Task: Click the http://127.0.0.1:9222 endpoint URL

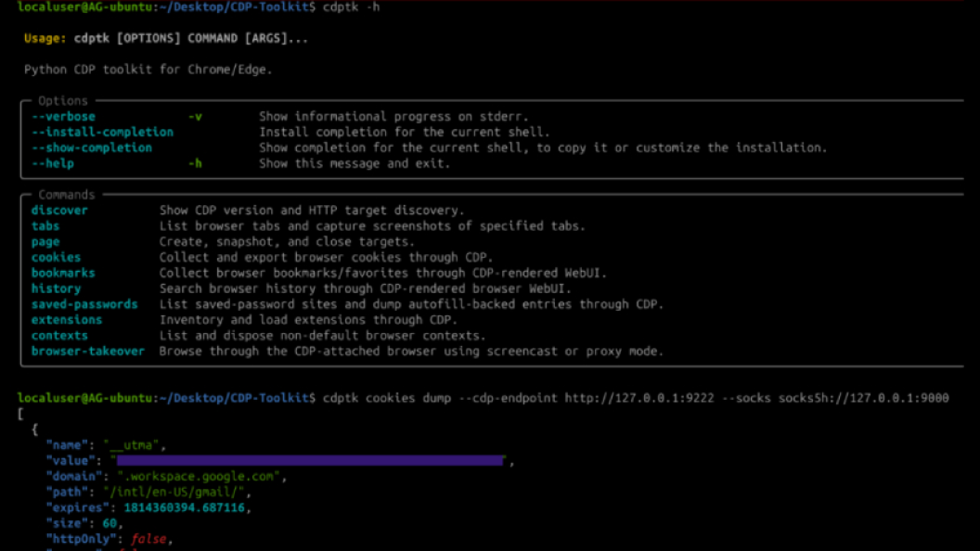Action: pyautogui.click(x=638, y=398)
